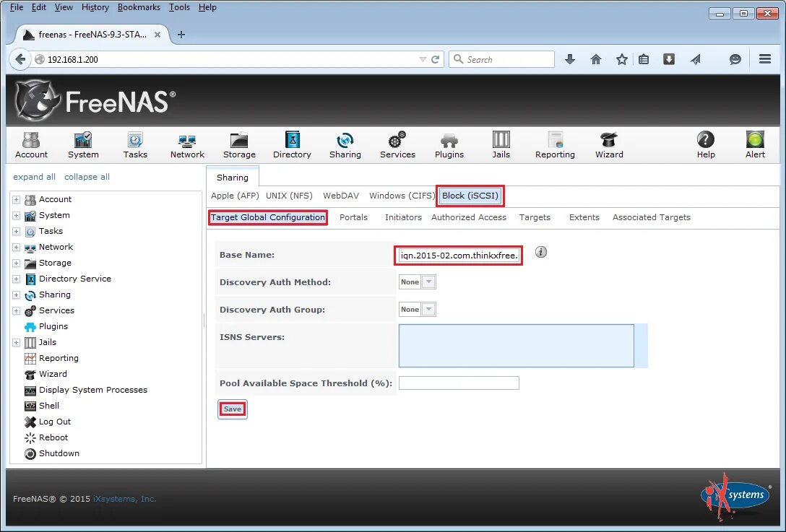Open the History menu

[95, 7]
